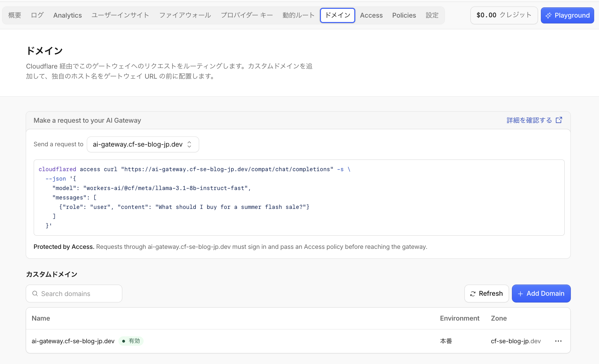599x364 pixels.
Task: Switch to the 概要 tab
Action: click(15, 15)
